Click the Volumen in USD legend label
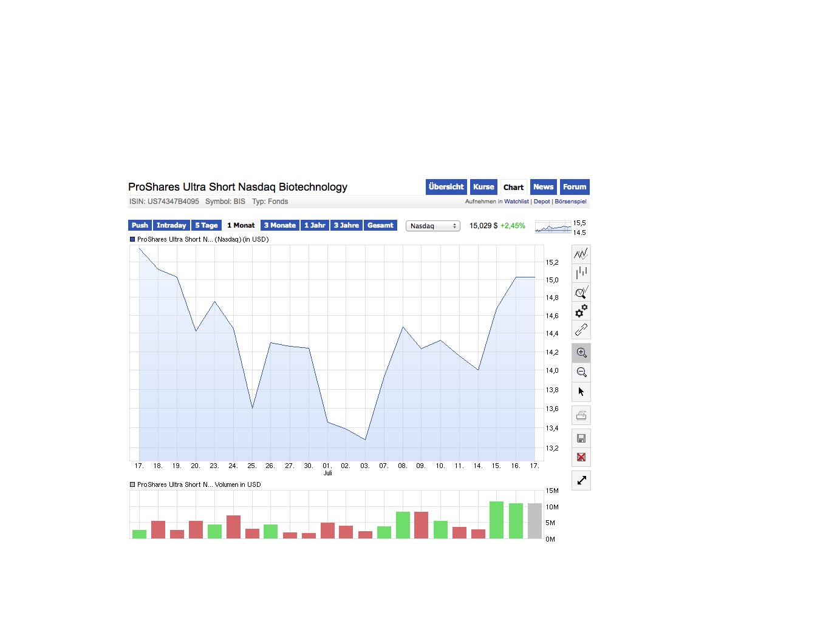This screenshot has height=635, width=840. point(237,484)
